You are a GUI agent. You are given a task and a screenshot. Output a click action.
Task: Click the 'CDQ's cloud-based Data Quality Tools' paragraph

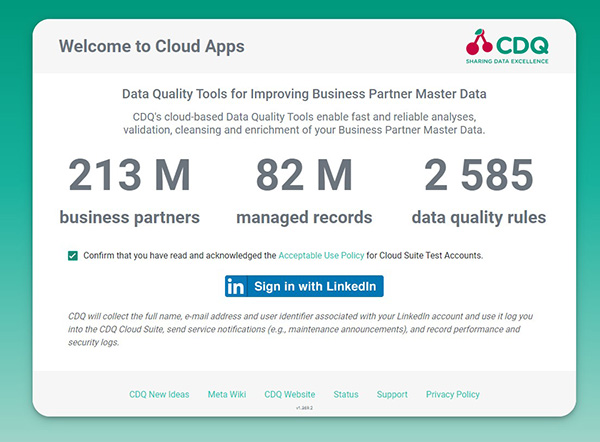[304, 123]
